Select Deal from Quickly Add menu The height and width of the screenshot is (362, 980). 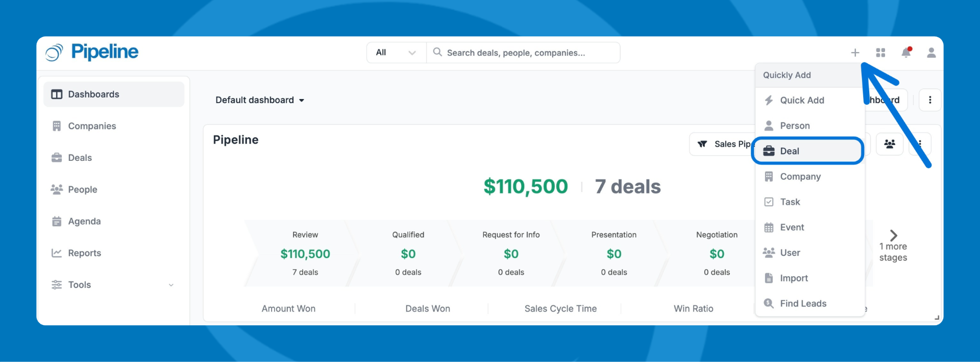point(808,151)
